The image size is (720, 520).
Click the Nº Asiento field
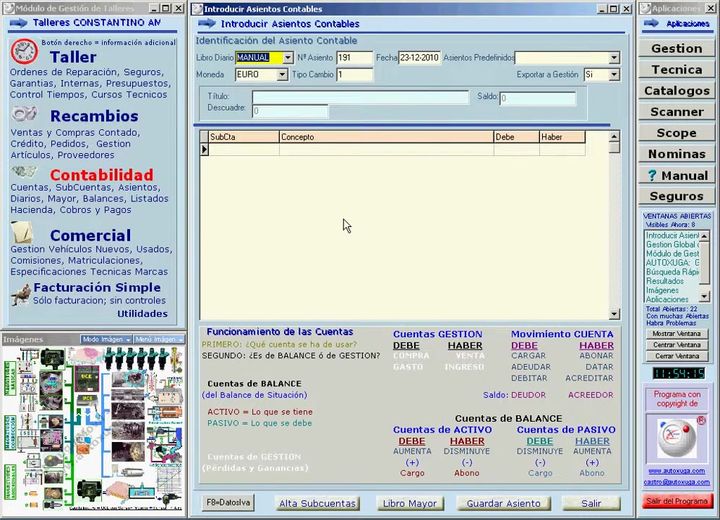tap(354, 57)
